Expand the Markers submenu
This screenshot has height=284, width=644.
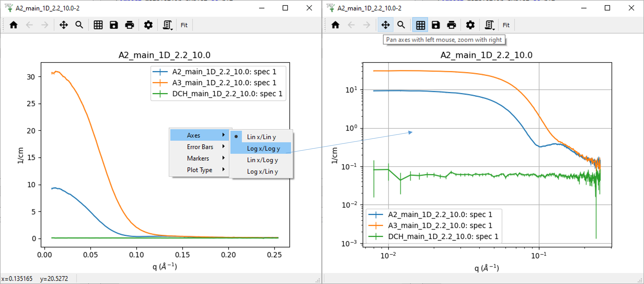tap(198, 159)
